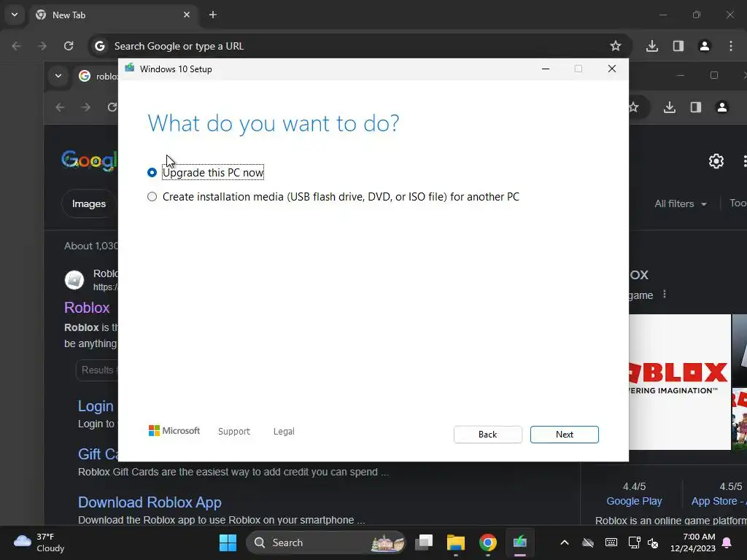This screenshot has width=747, height=560.
Task: Click the Roblox result favicon
Action: click(x=74, y=280)
